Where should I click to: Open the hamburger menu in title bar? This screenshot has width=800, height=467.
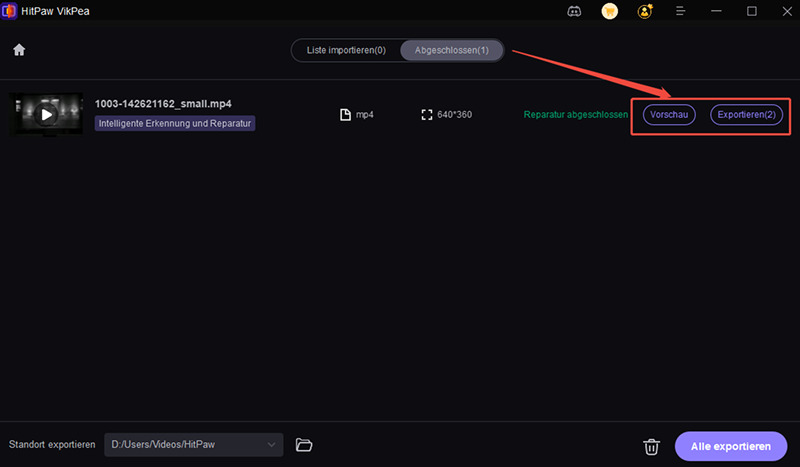pyautogui.click(x=680, y=11)
